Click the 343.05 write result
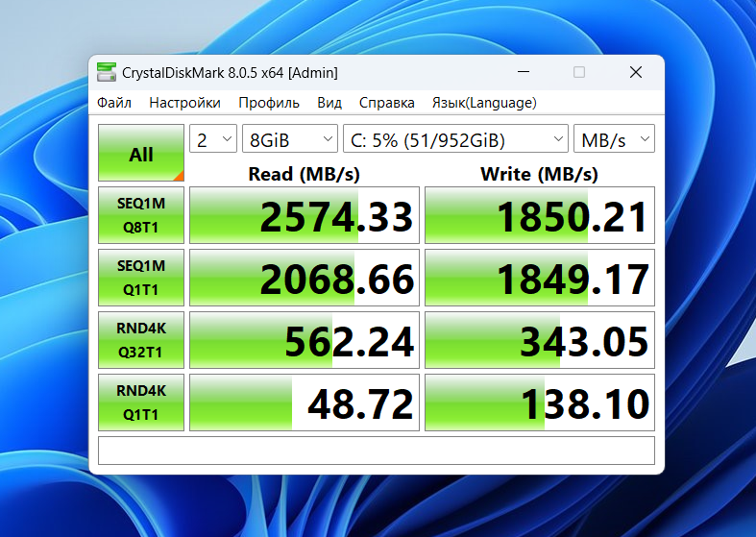 (x=540, y=340)
